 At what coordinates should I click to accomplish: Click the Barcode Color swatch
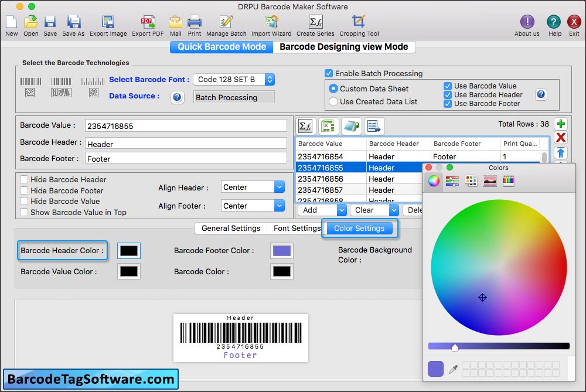[x=282, y=272]
